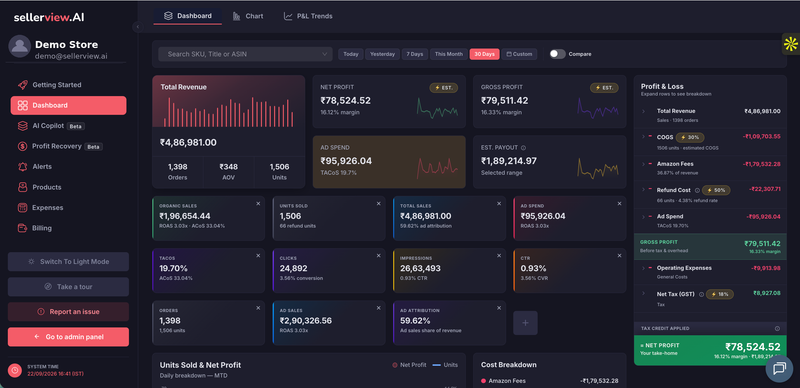The height and width of the screenshot is (388, 800).
Task: Close the Clicks metric card
Action: pyautogui.click(x=379, y=256)
